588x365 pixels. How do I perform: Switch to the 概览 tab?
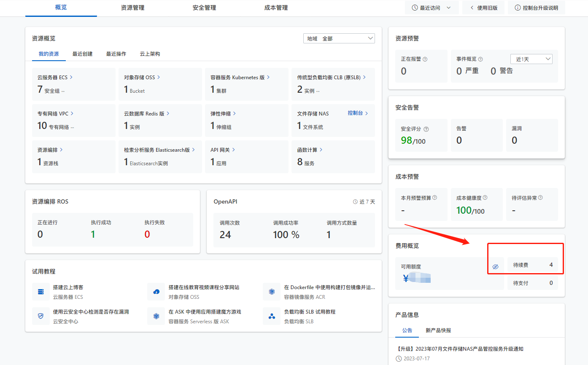pyautogui.click(x=61, y=8)
